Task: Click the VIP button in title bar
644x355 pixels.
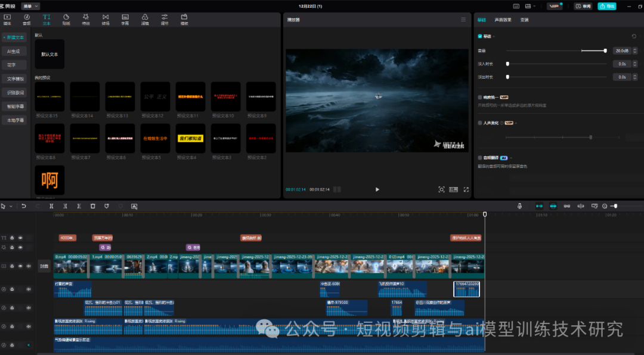Action: click(555, 6)
